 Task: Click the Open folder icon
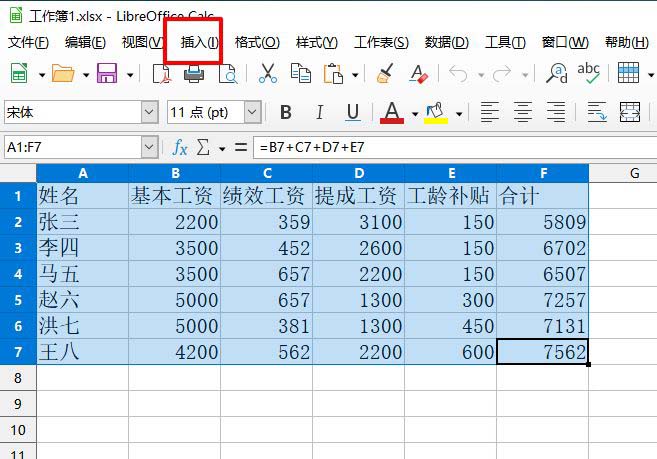coord(63,73)
